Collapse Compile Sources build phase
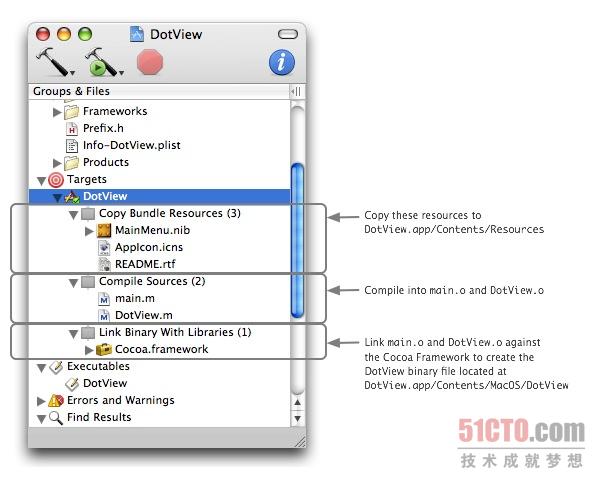This screenshot has width=592, height=477. click(73, 283)
